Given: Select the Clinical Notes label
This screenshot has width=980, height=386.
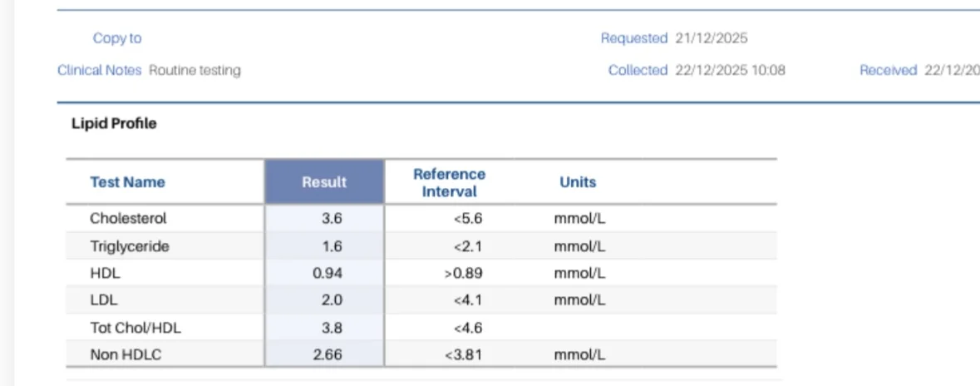Looking at the screenshot, I should coord(100,70).
